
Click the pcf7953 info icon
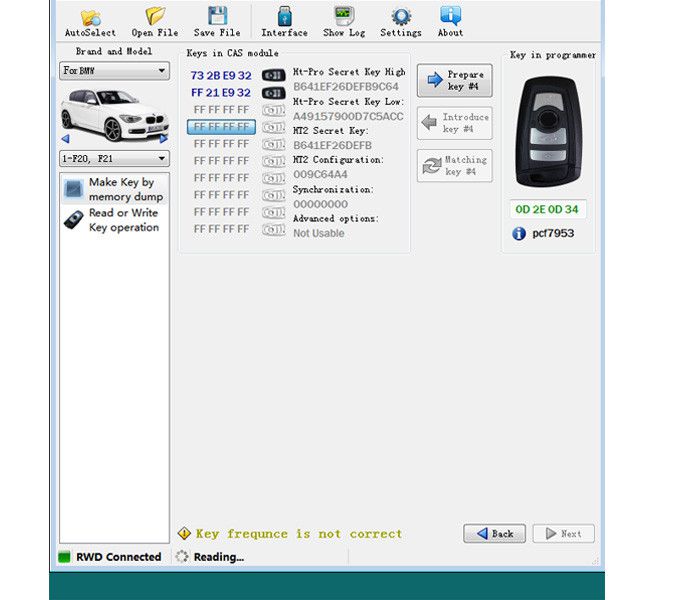click(519, 234)
